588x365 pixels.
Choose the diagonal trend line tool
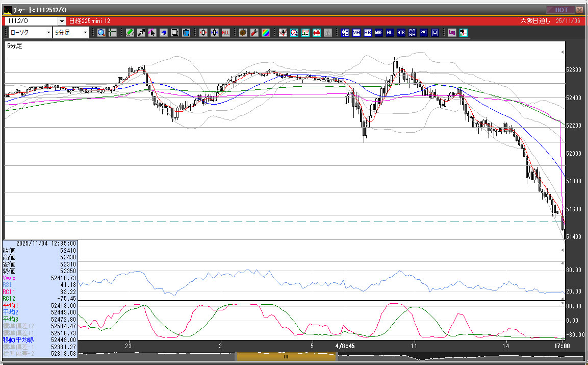point(141,33)
